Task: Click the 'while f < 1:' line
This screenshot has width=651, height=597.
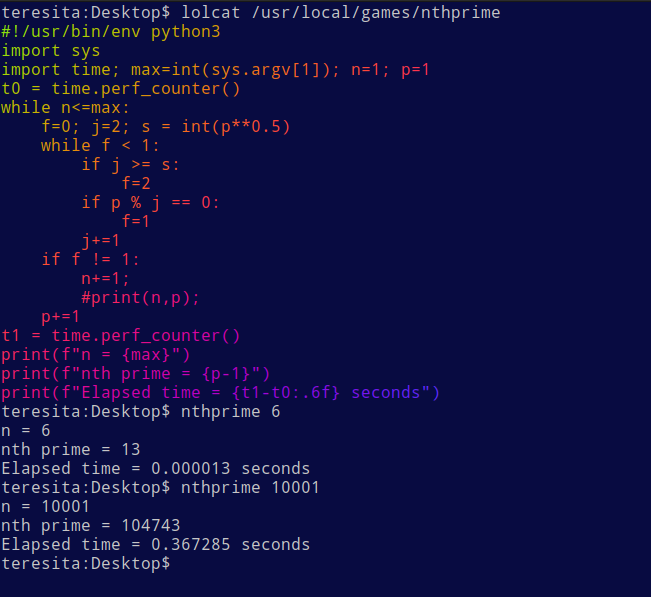Action: 100,146
